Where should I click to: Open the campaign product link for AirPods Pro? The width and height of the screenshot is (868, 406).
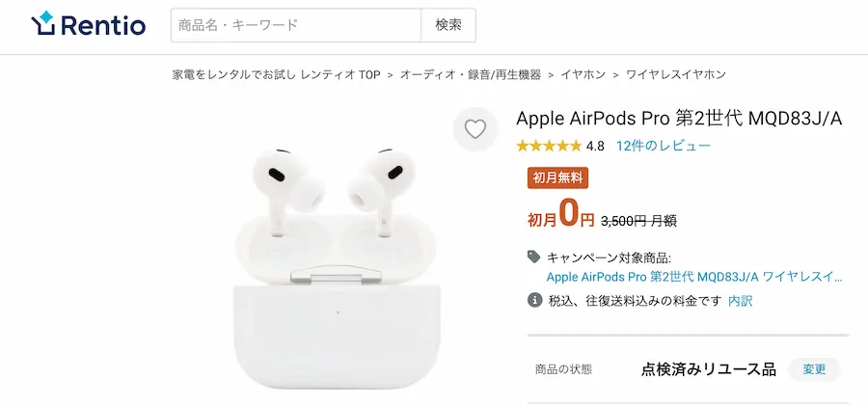point(694,277)
